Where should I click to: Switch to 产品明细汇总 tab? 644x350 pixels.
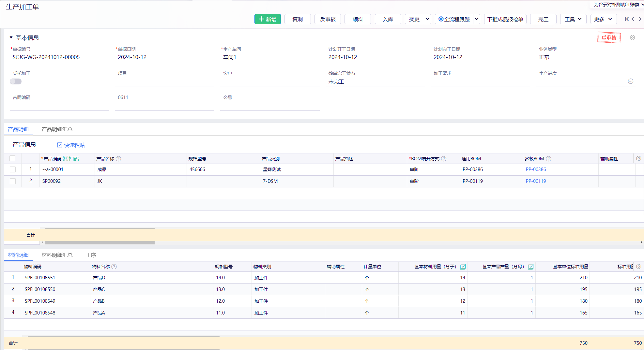[x=57, y=129]
